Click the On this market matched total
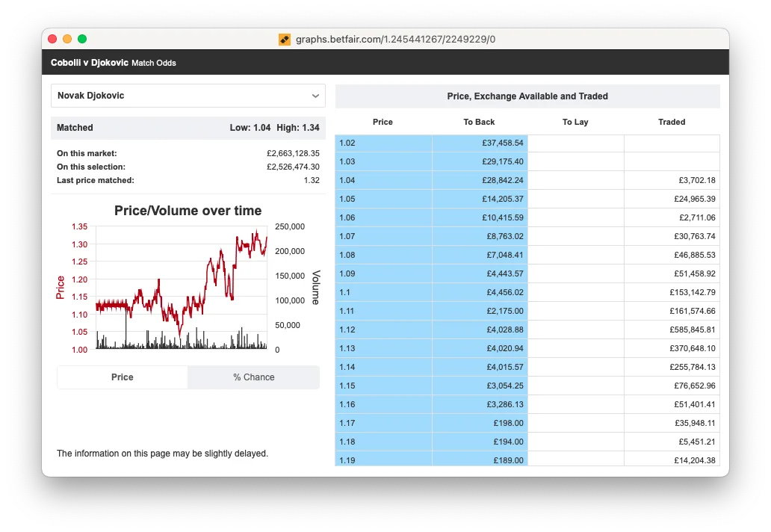The width and height of the screenshot is (771, 532). [285, 153]
